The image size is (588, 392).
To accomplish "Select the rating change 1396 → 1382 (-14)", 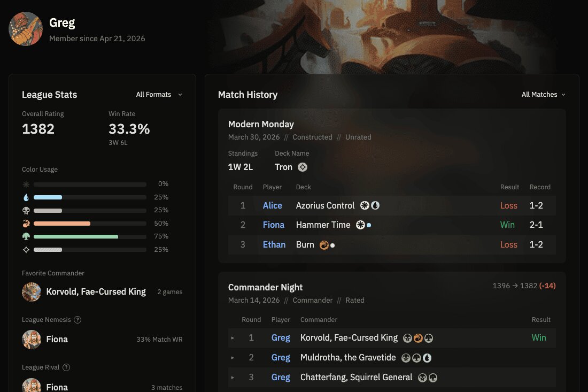I will click(x=524, y=286).
